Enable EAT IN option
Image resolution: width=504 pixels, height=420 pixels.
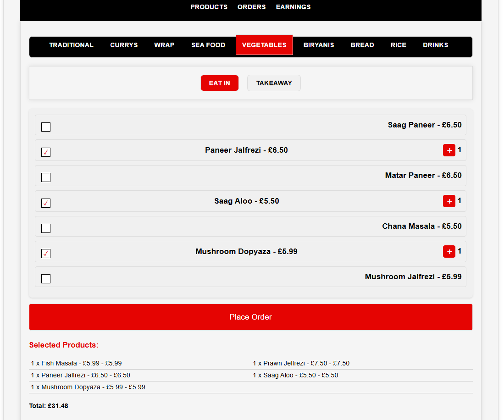coord(219,83)
